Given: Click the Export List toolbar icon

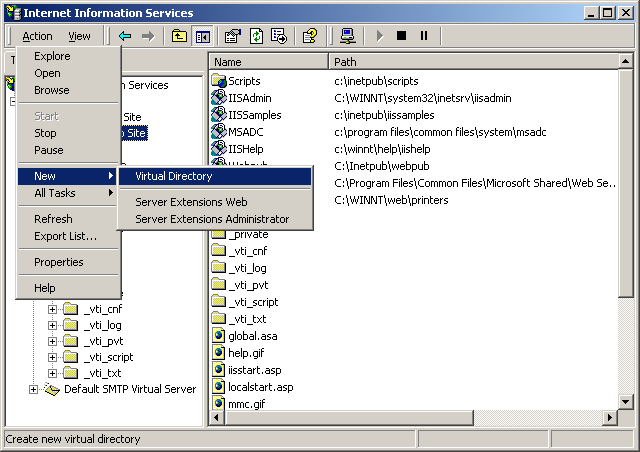Looking at the screenshot, I should (x=279, y=36).
